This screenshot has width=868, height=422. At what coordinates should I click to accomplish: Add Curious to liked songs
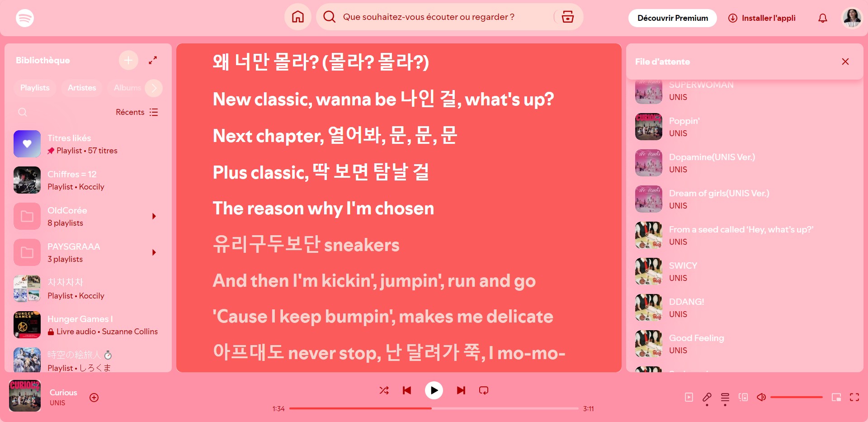tap(94, 398)
